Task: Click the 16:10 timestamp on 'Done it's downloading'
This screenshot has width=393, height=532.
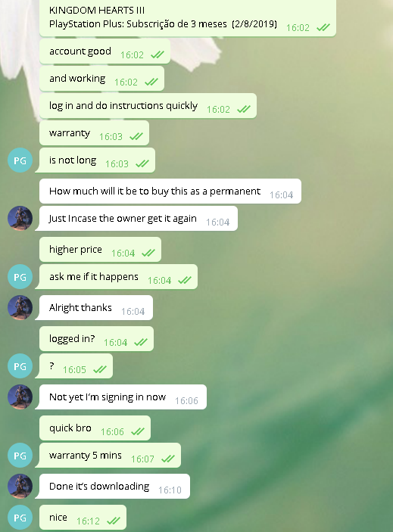Action: click(170, 490)
